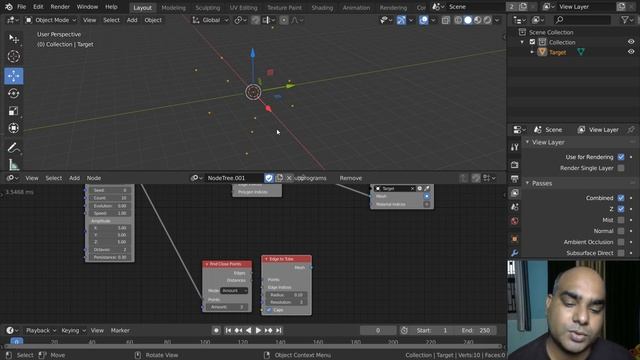Open the File menu
Screen dimensions: 640x360
click(x=22, y=7)
